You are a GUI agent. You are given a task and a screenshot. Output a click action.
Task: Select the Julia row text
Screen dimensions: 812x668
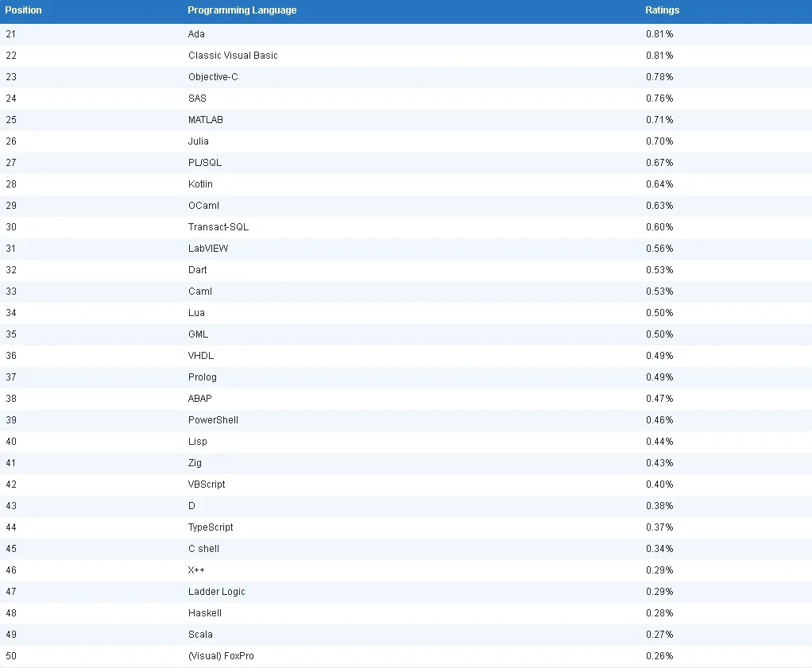(199, 141)
